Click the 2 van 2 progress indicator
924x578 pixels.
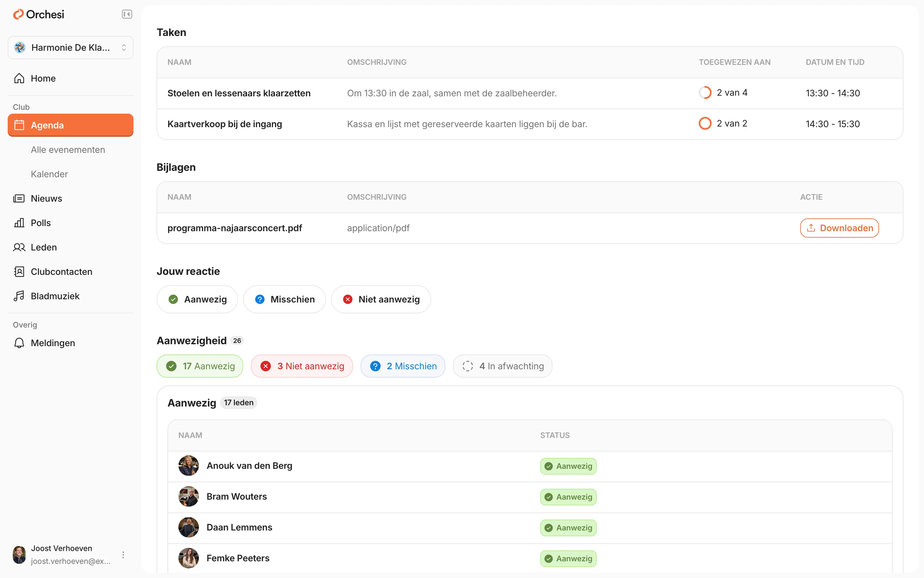click(723, 124)
